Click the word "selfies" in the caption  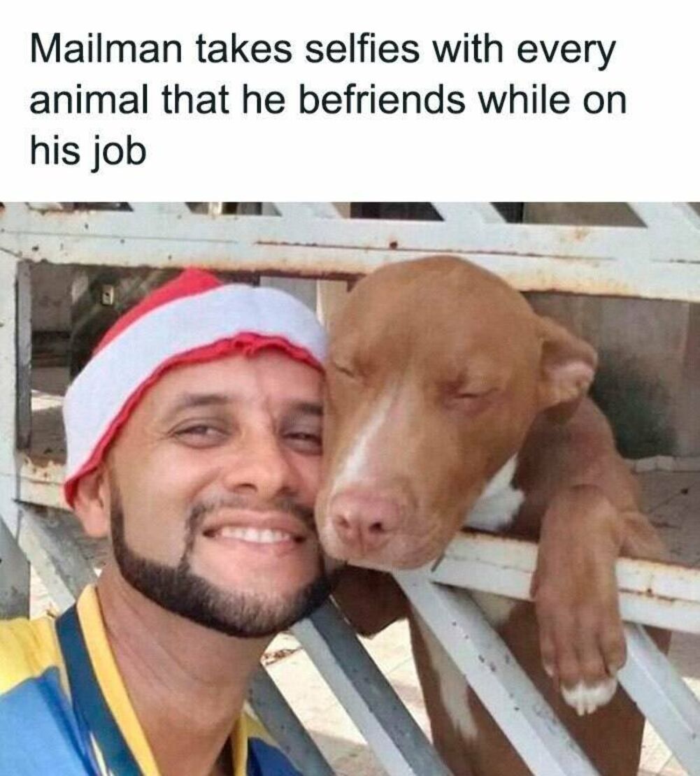click(x=362, y=50)
